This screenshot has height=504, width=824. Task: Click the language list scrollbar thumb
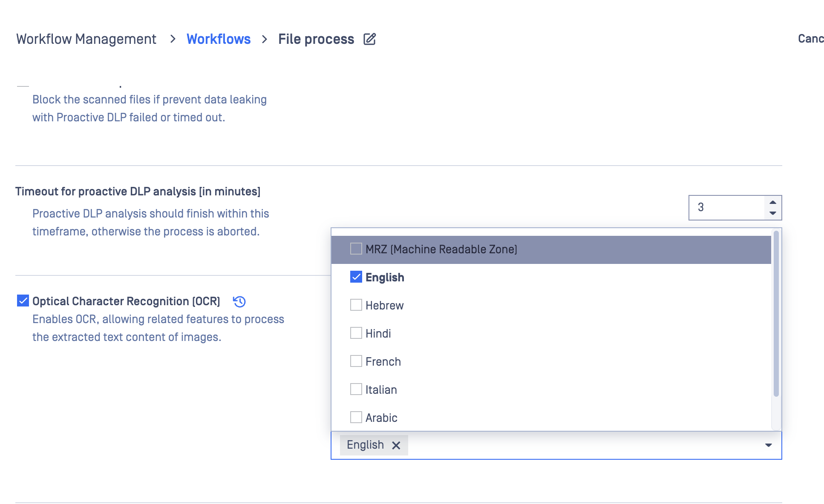tap(776, 313)
